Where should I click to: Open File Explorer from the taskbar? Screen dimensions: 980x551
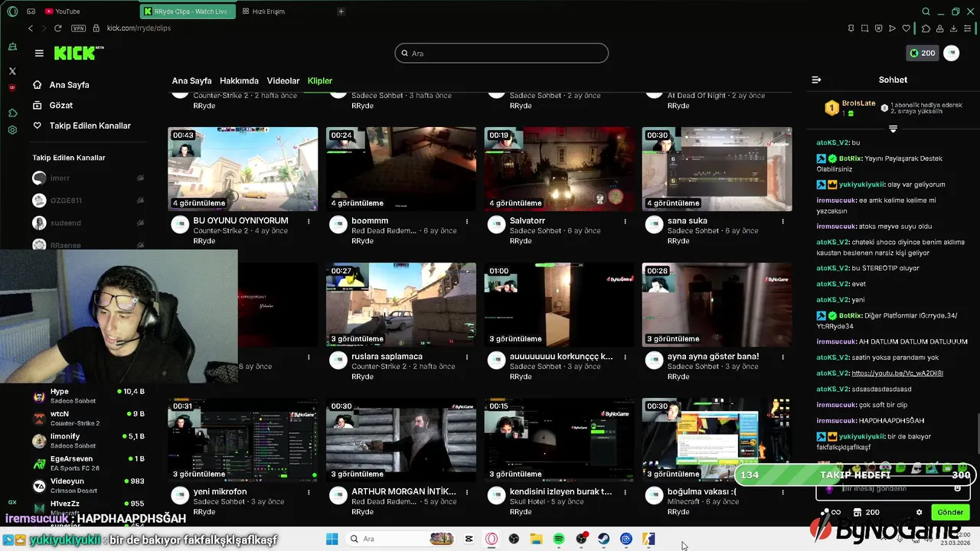536,539
